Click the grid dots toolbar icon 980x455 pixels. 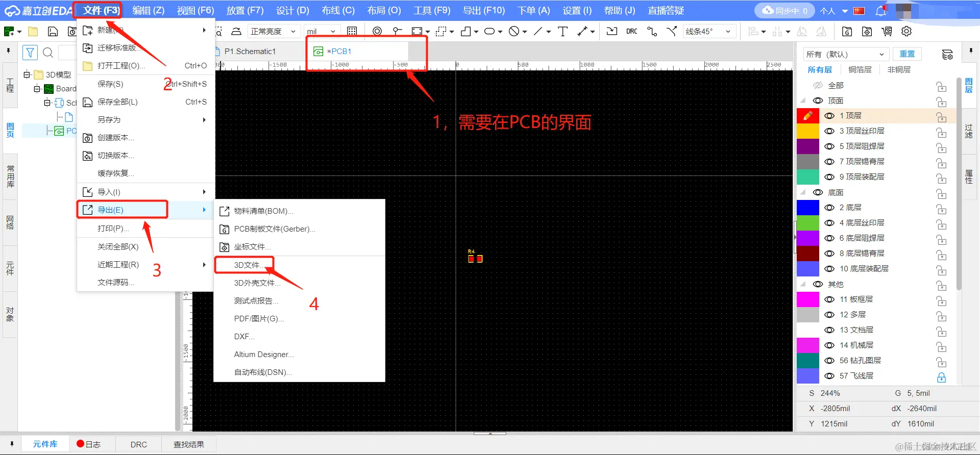pos(352,31)
